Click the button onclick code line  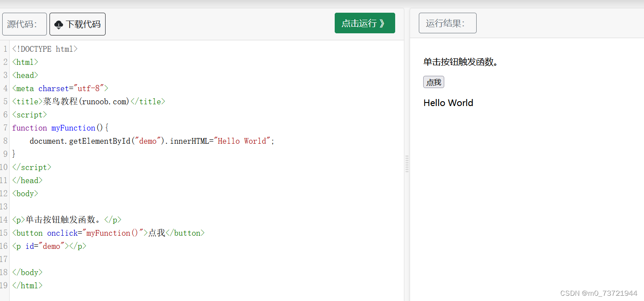tap(108, 233)
